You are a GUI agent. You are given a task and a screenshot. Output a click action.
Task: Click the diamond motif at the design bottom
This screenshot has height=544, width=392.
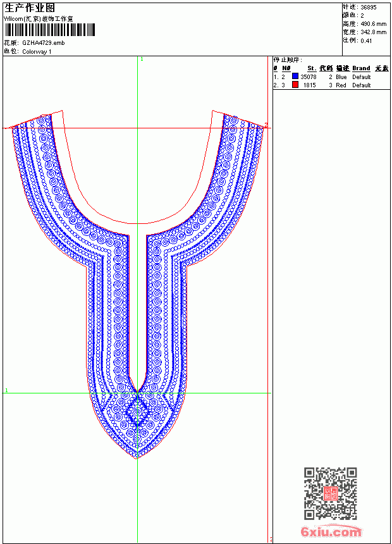click(x=137, y=412)
